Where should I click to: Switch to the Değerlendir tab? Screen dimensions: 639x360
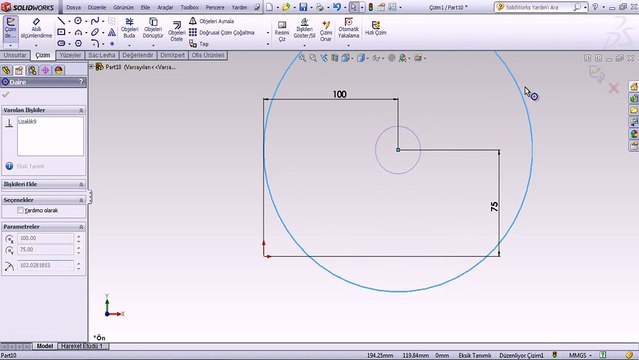point(138,55)
